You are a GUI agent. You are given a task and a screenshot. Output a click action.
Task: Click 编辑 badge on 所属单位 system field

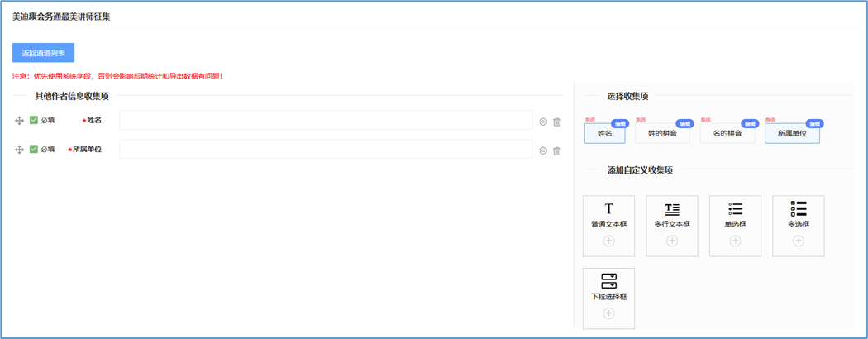pyautogui.click(x=814, y=123)
